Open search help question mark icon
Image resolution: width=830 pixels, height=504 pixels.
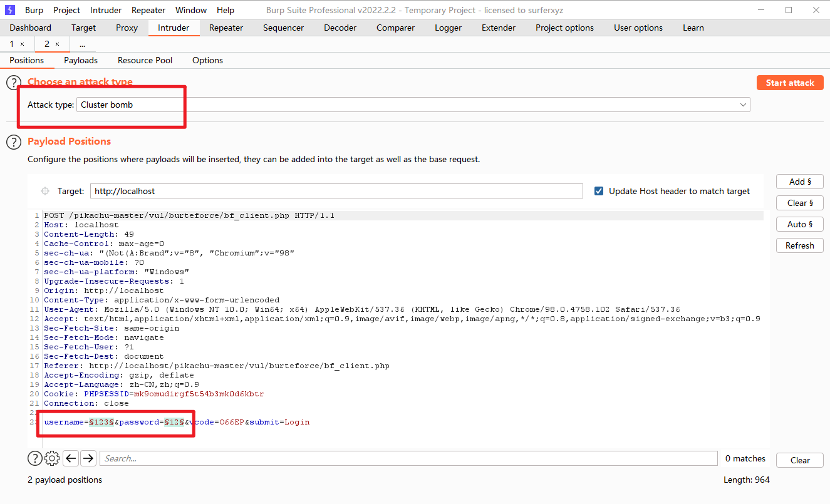coord(34,459)
